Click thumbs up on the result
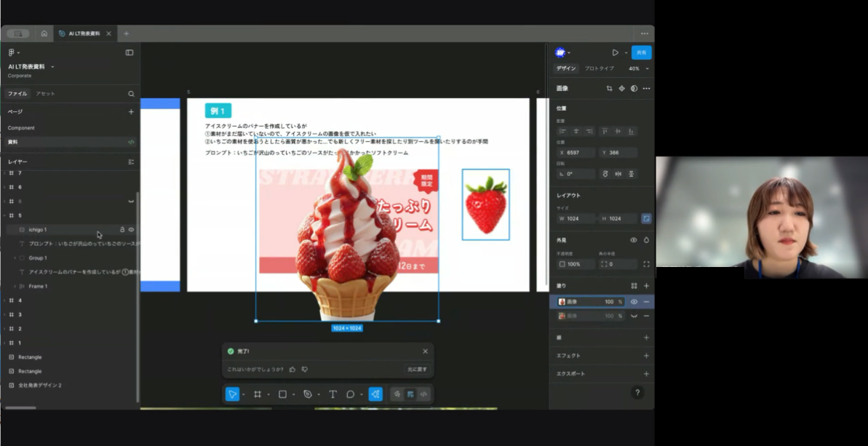The image size is (868, 446). tap(292, 369)
